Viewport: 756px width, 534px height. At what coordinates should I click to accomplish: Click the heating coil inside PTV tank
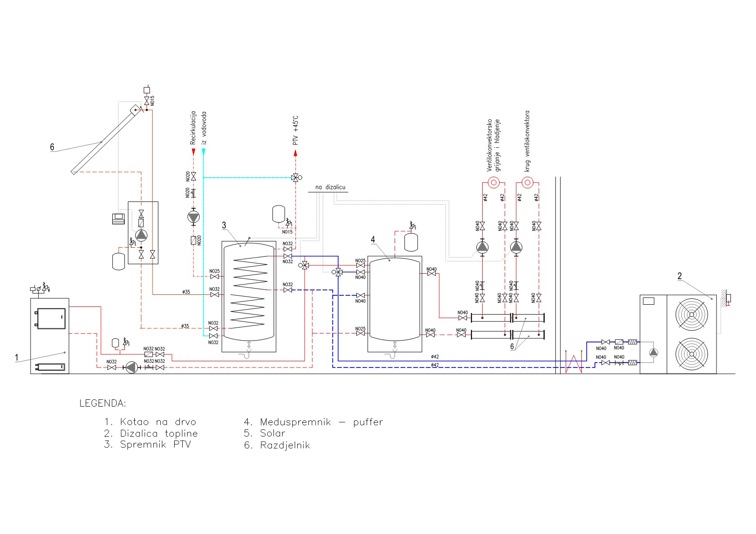(250, 292)
